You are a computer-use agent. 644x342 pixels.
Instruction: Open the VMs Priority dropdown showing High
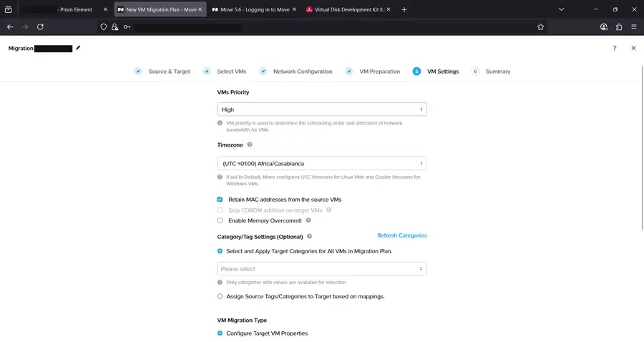coord(322,109)
